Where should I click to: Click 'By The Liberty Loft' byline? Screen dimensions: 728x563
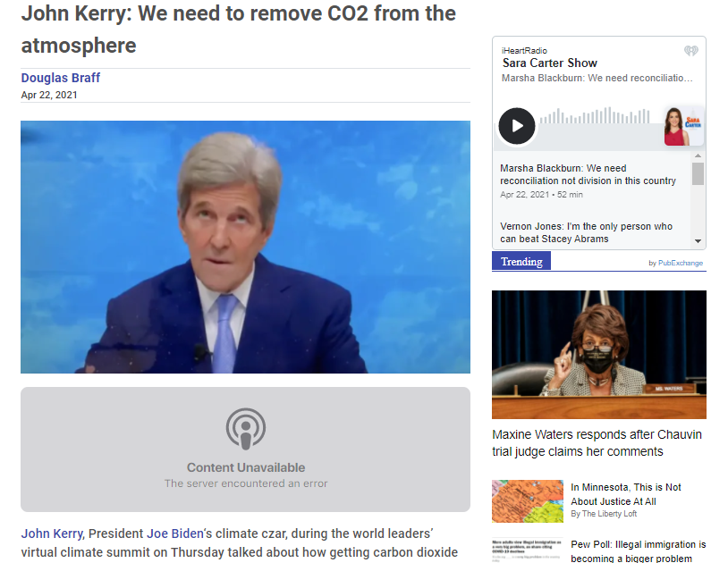[x=604, y=514]
